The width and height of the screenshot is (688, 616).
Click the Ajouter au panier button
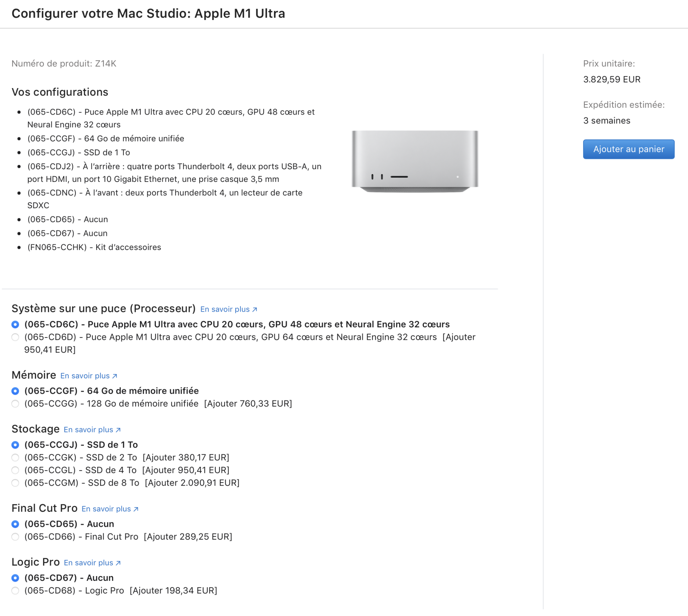point(628,149)
